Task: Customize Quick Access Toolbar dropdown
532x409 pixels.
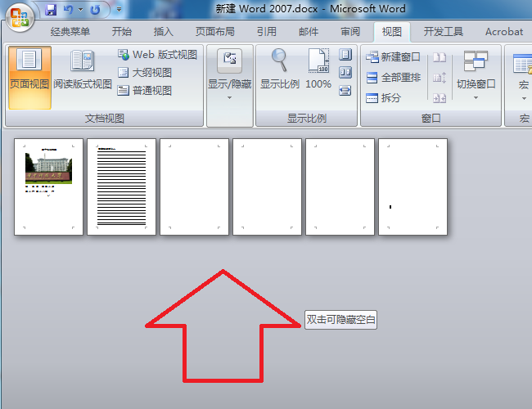Action: point(119,10)
